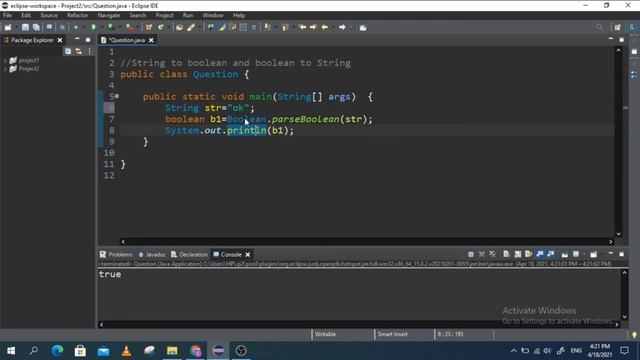Open the File menu
Screen dimensions: 640x360
click(7, 15)
